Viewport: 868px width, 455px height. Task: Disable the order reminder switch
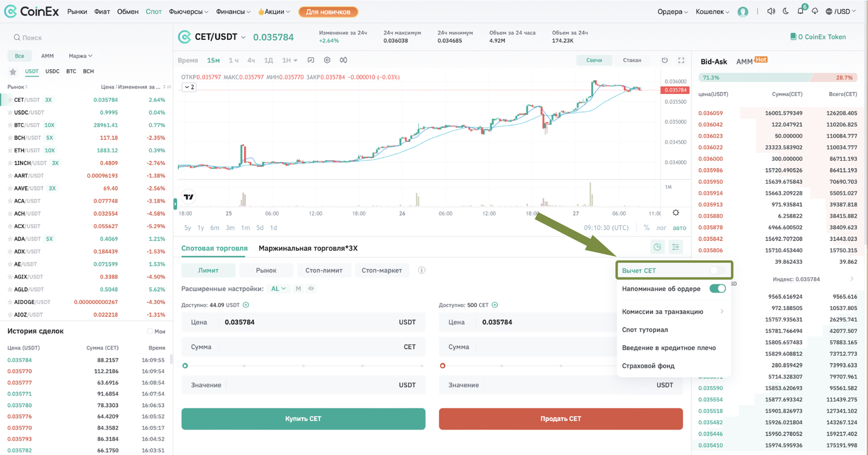tap(717, 289)
